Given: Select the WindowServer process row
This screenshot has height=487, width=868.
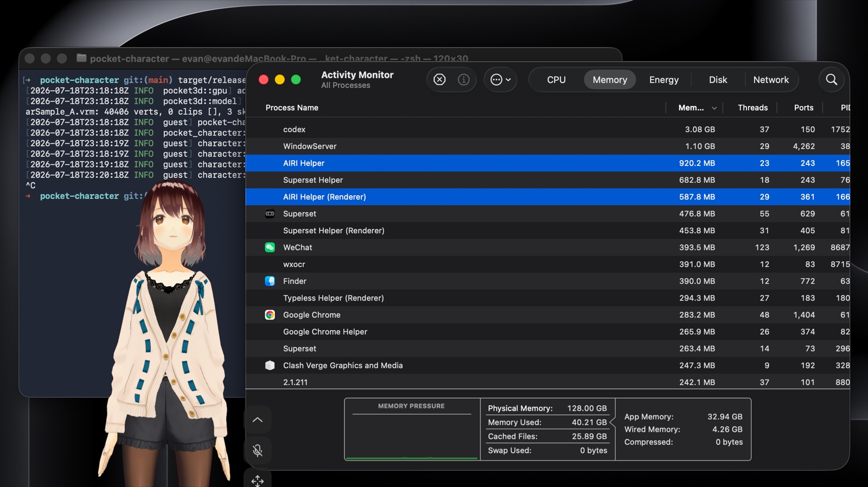Looking at the screenshot, I should [548, 146].
